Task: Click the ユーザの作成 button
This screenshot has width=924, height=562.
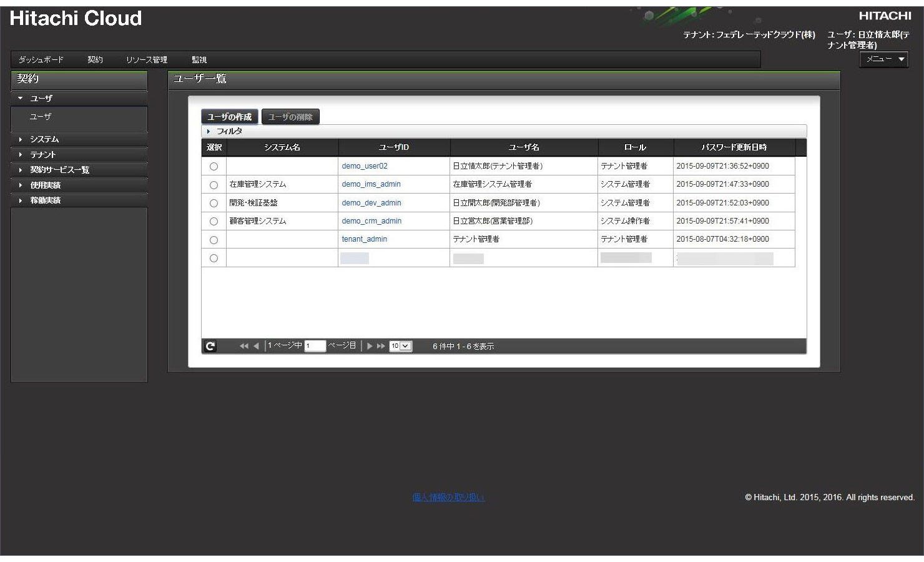Action: 229,117
